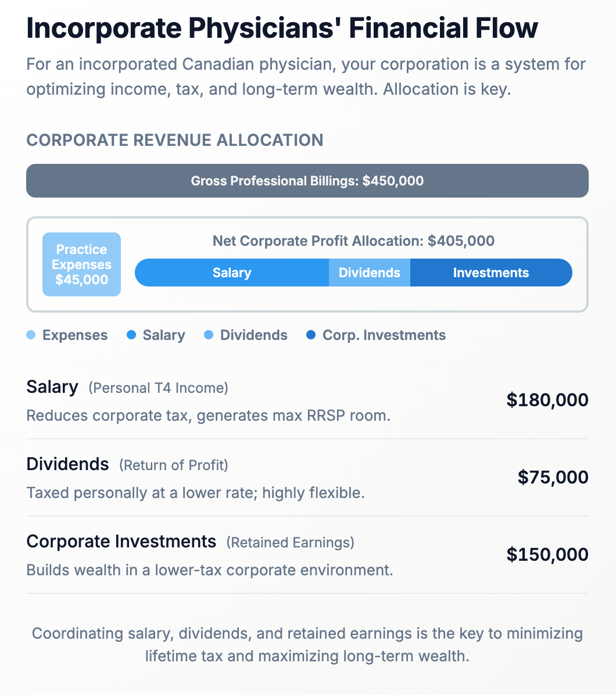Click the Corp. Investments legend color dot
This screenshot has width=616, height=695.
coord(311,335)
